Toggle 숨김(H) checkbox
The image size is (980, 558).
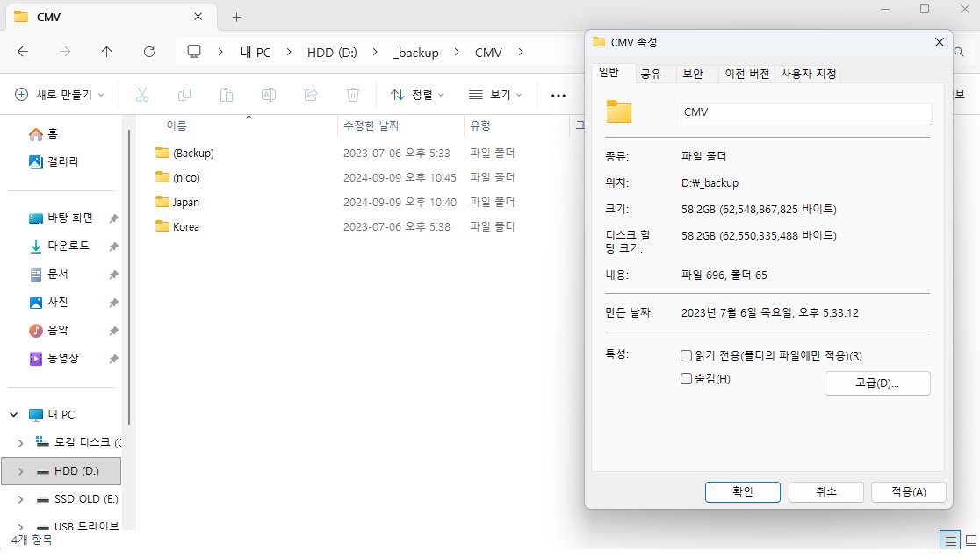pos(686,379)
